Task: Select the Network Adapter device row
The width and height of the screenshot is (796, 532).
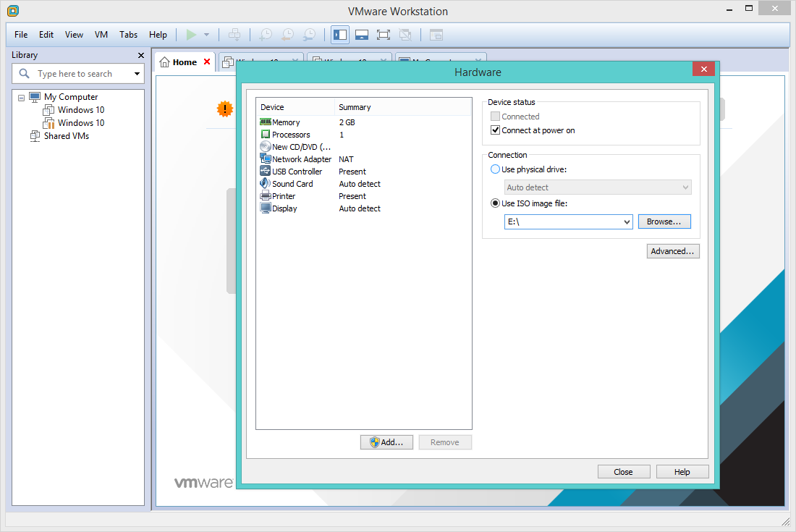Action: tap(363, 159)
